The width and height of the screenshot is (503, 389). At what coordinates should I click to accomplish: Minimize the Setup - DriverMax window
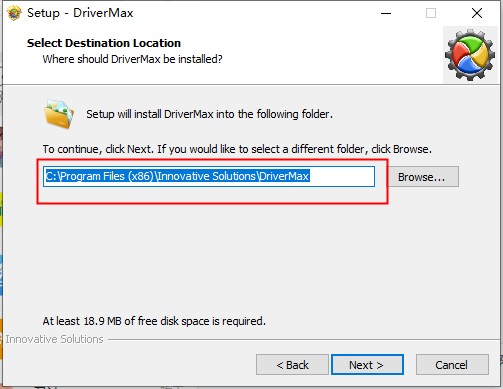(x=386, y=13)
